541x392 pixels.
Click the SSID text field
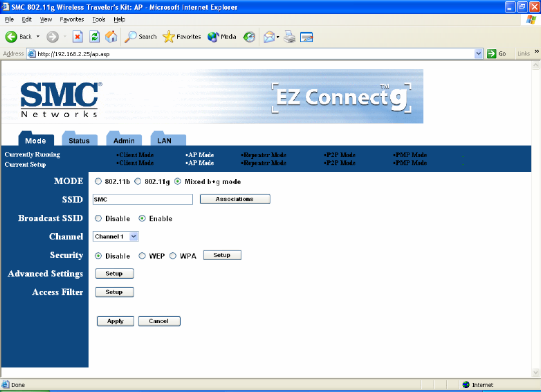pos(143,199)
